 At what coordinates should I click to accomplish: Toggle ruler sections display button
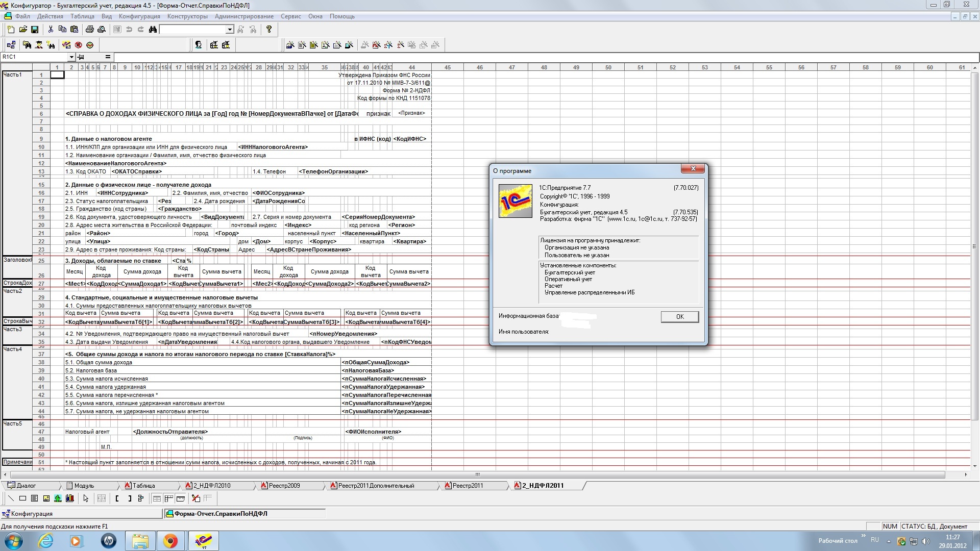pos(180,498)
